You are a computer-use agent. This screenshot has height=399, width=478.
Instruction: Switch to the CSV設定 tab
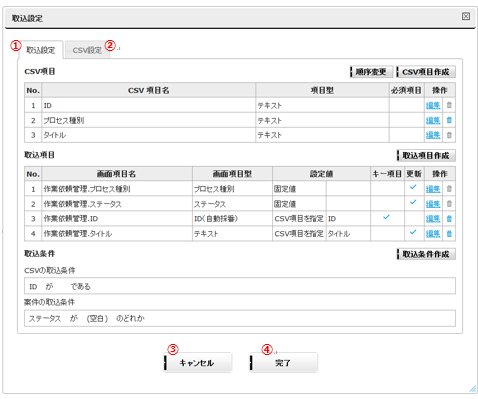[x=87, y=50]
